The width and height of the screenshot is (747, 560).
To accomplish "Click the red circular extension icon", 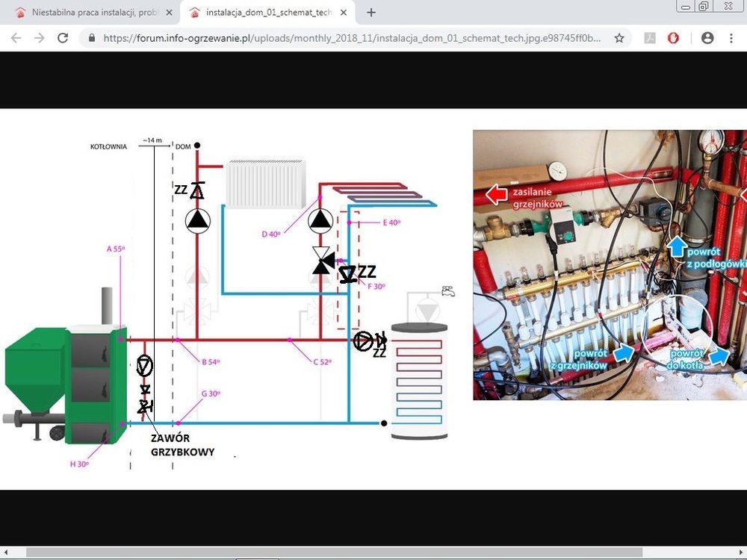I will tap(673, 38).
